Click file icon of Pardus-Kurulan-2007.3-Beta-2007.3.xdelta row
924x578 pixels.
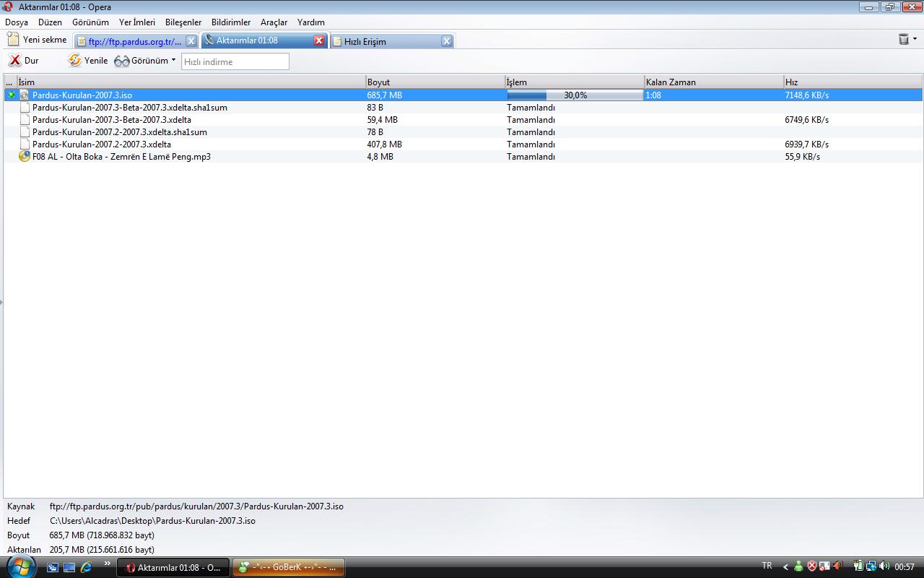click(x=25, y=120)
